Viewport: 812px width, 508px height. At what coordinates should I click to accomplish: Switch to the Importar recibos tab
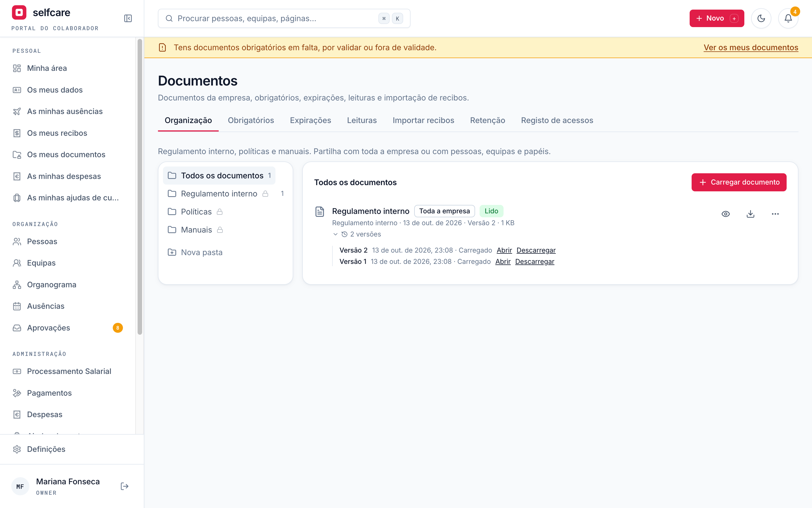[423, 120]
